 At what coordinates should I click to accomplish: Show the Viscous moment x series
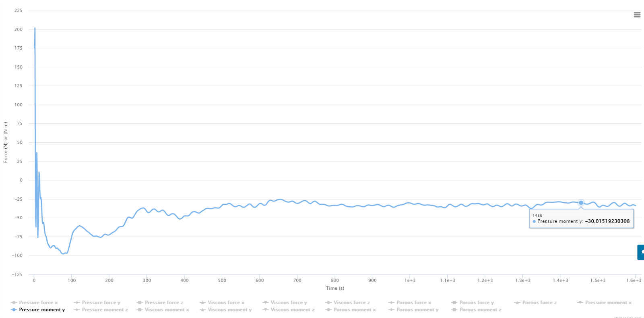(x=167, y=310)
